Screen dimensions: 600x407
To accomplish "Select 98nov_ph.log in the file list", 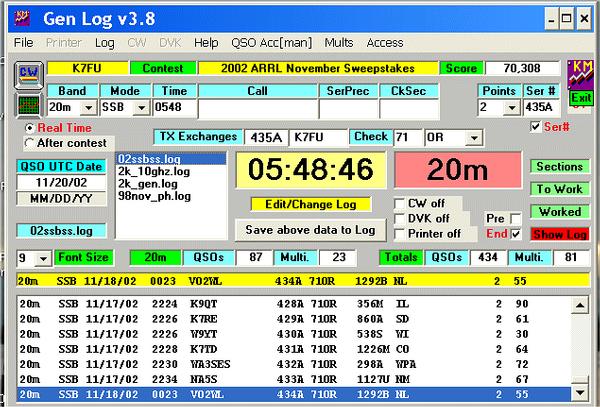I will (171, 196).
